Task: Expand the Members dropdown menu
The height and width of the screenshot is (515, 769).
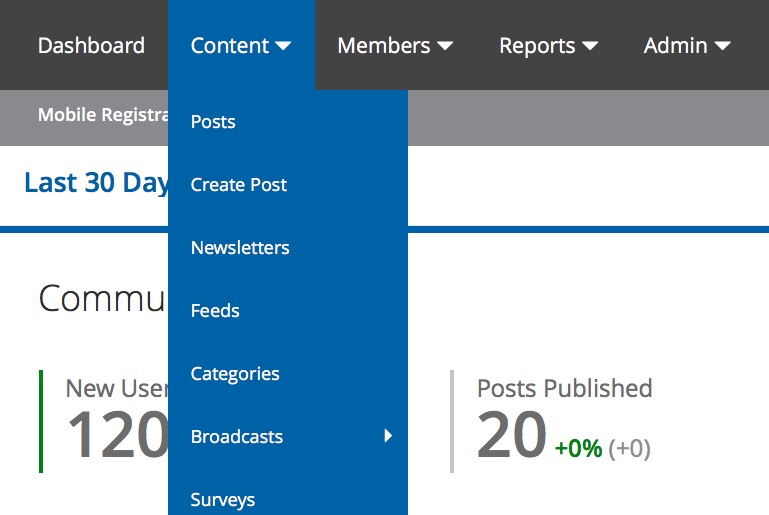Action: [395, 46]
